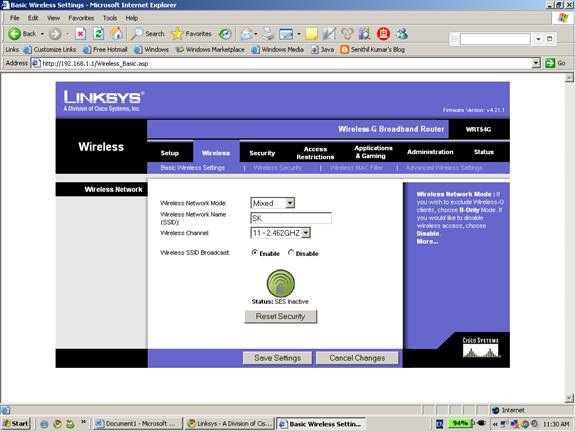
Task: Open Wireless MAC Filter sub-tab
Action: click(356, 168)
